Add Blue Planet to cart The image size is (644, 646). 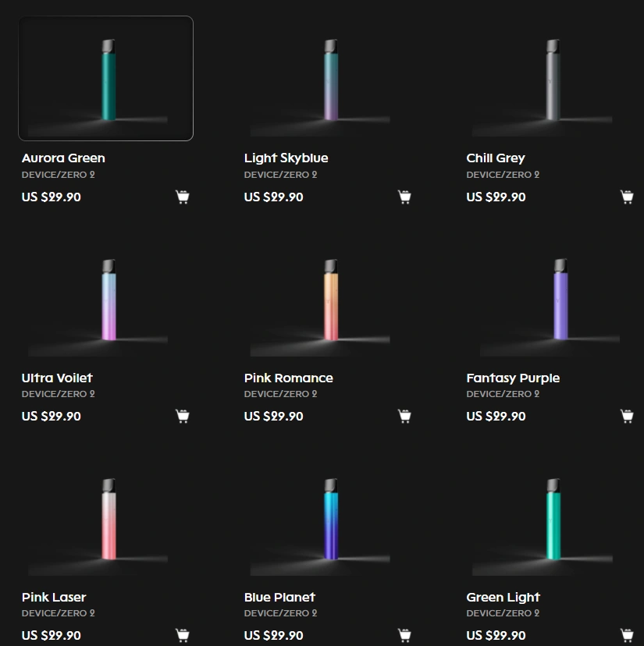coord(404,635)
